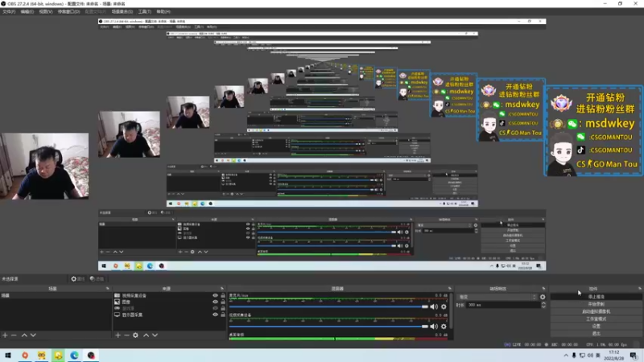Click the transition duration input field
644x362 pixels.
pos(503,305)
